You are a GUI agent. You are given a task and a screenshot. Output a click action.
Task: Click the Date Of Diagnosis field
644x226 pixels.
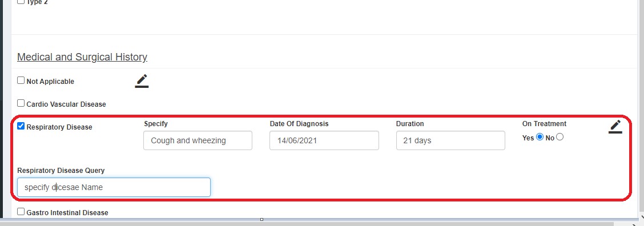tap(324, 140)
